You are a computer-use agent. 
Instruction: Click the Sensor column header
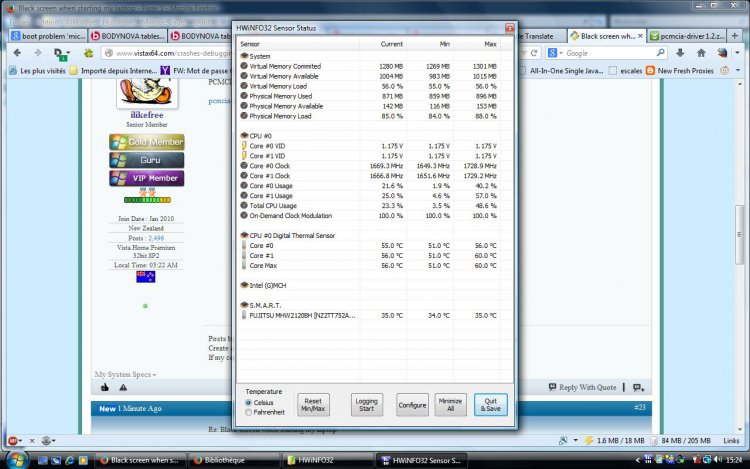point(250,44)
